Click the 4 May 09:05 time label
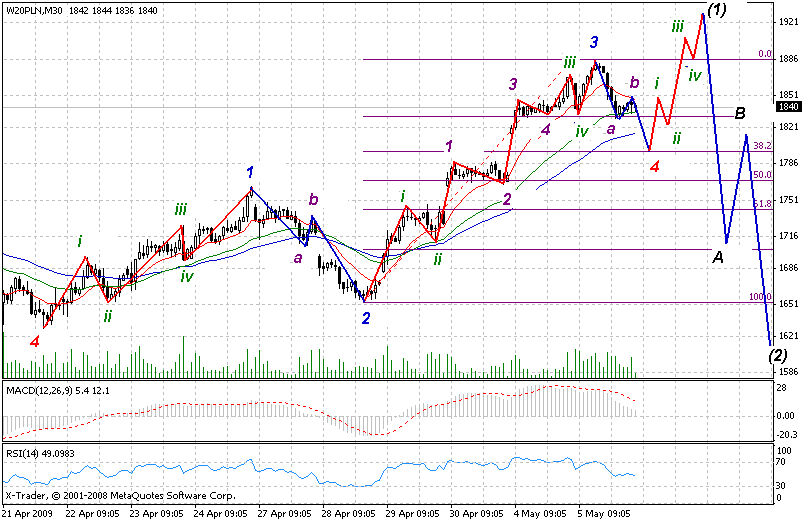811x521 pixels. 543,514
